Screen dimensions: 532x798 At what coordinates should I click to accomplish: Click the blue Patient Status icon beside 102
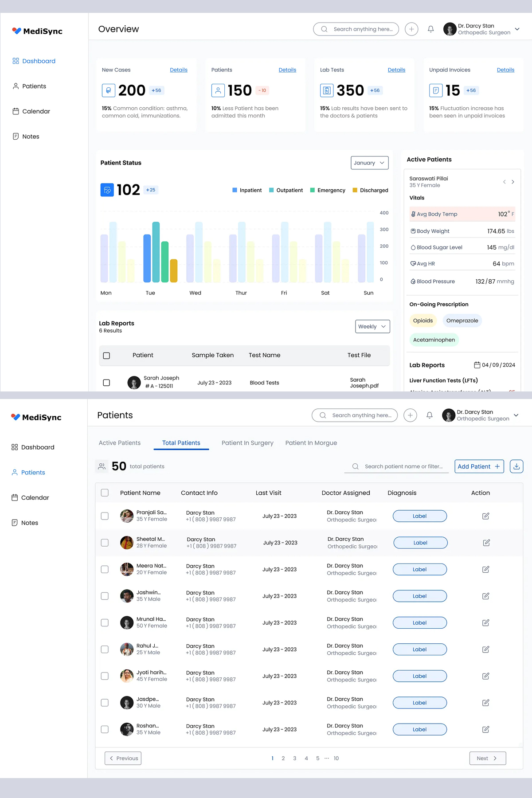107,190
